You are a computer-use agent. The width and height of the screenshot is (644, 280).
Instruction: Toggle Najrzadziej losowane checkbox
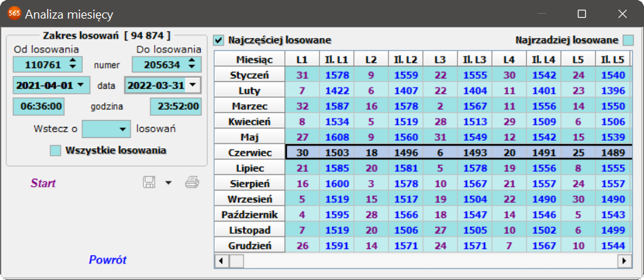pos(628,40)
